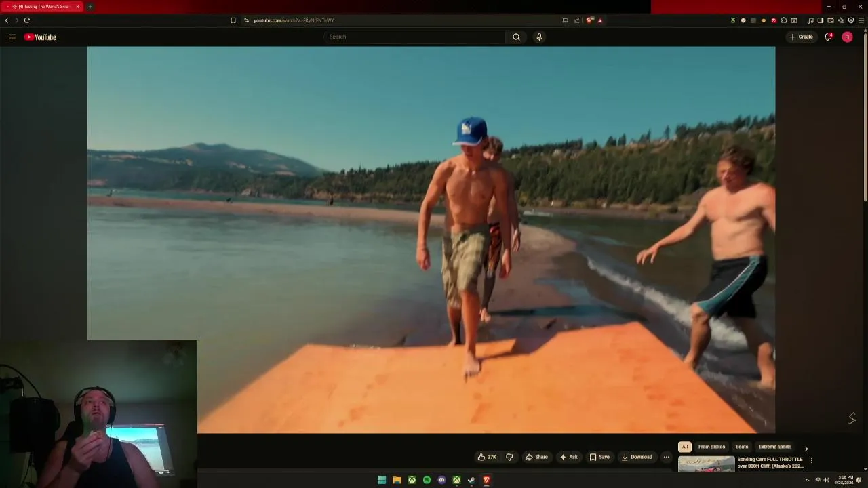Click the browser address bar URL

point(294,20)
